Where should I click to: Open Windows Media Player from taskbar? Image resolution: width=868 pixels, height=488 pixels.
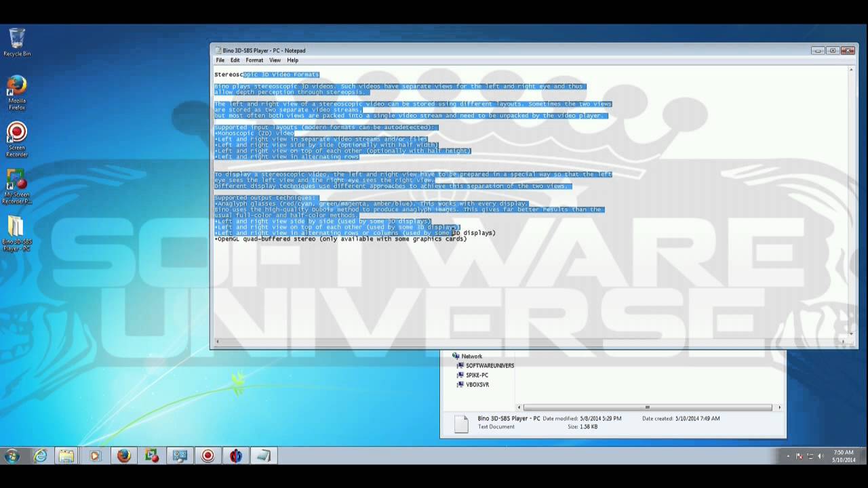95,456
